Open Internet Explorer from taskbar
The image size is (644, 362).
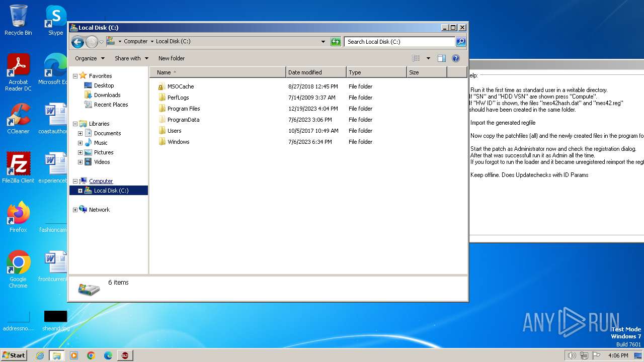pyautogui.click(x=40, y=355)
